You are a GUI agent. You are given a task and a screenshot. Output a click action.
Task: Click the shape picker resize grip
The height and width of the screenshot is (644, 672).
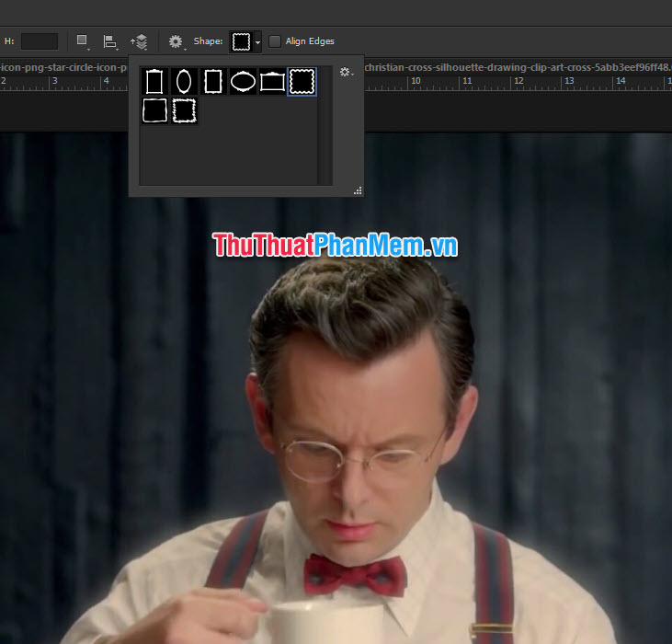(x=358, y=190)
